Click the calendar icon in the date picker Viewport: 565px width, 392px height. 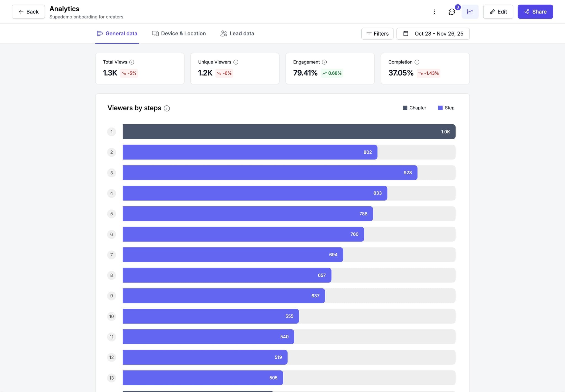click(406, 33)
